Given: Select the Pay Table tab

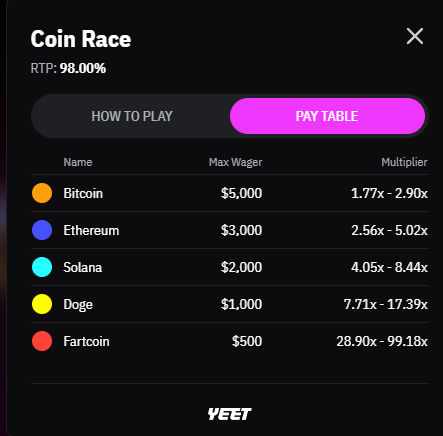Looking at the screenshot, I should [x=327, y=116].
